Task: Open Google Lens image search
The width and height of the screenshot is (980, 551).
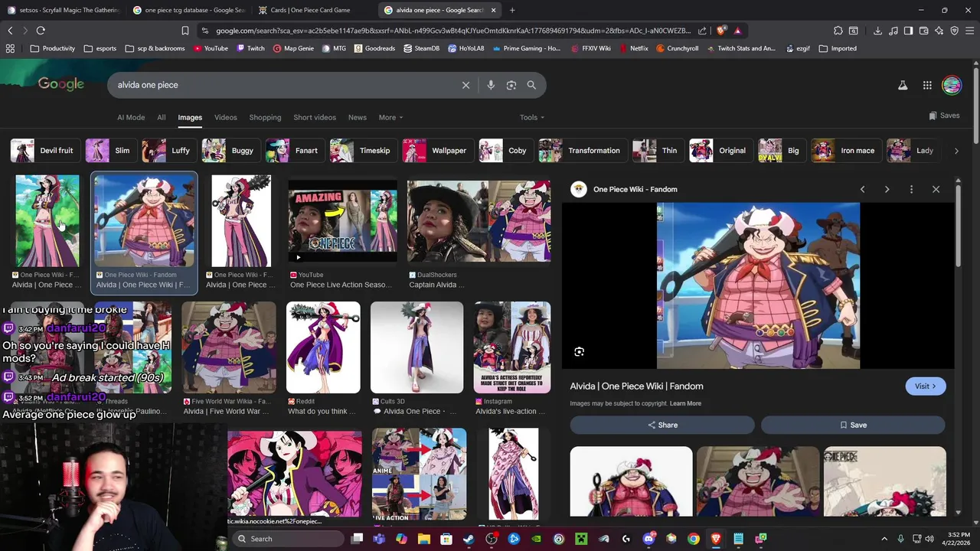Action: pyautogui.click(x=511, y=85)
